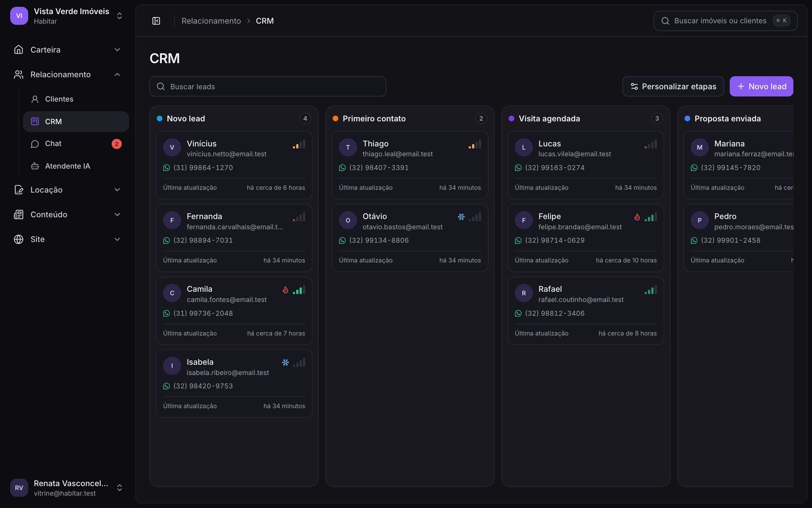Screen dimensions: 812x508
Task: Click the Site globe icon
Action: coord(19,240)
